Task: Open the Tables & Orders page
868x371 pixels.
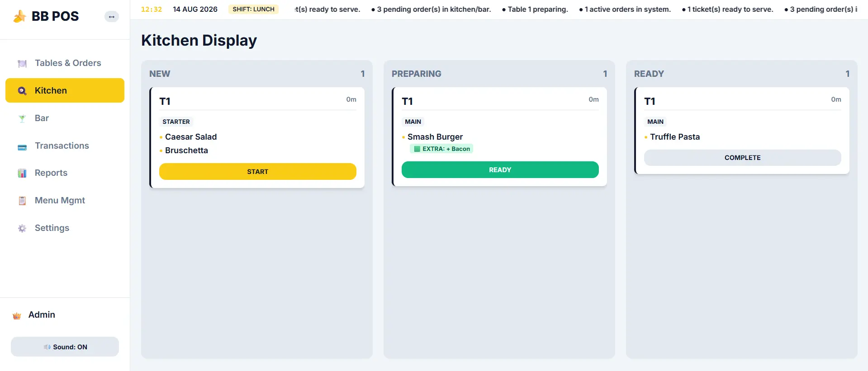Action: click(65, 63)
